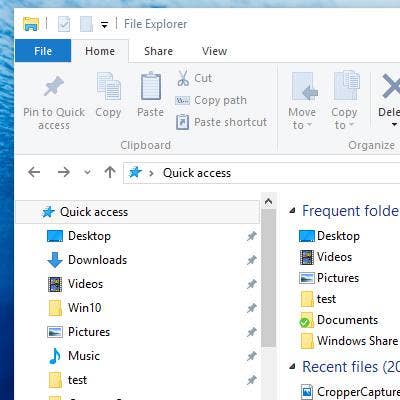The height and width of the screenshot is (400, 400).
Task: Open the Move to dropdown
Action: coord(302,101)
